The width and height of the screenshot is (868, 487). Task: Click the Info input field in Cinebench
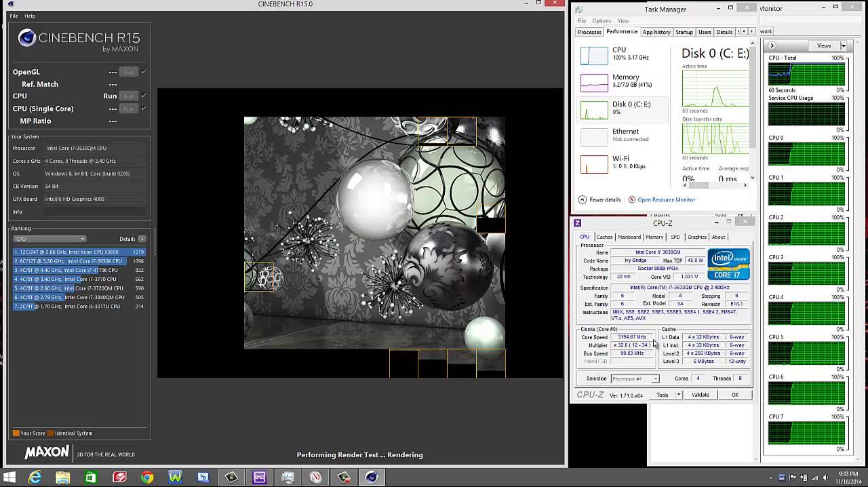pyautogui.click(x=94, y=212)
